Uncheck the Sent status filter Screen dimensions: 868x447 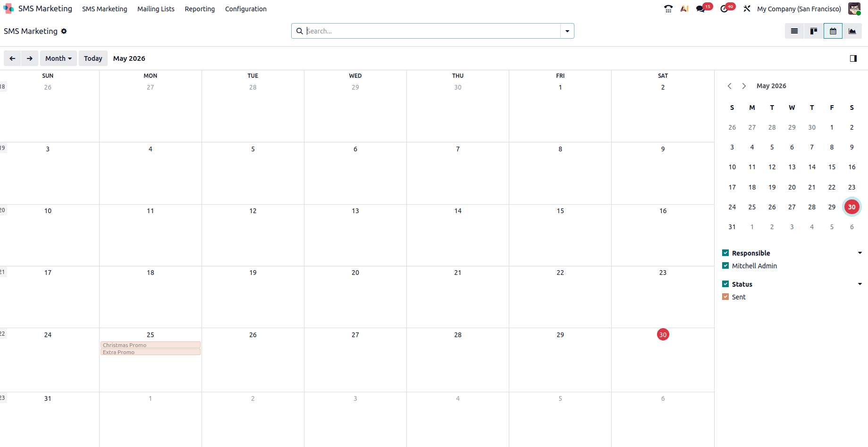(725, 297)
